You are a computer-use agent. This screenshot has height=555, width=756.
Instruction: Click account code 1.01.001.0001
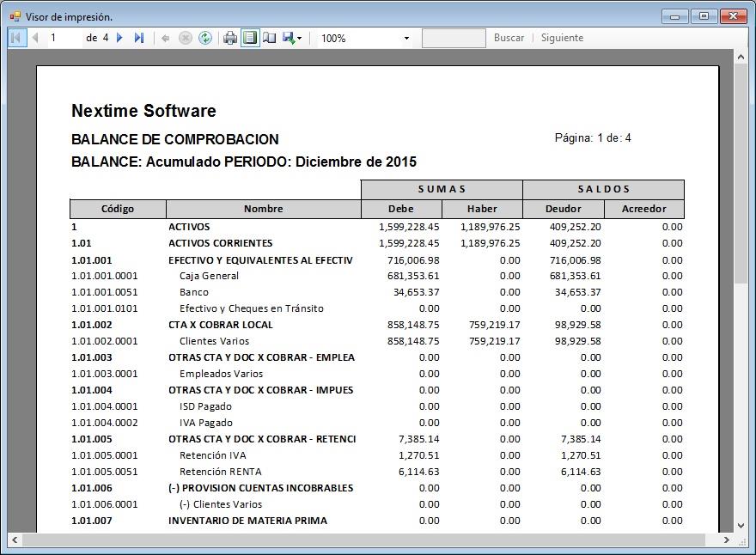[105, 277]
